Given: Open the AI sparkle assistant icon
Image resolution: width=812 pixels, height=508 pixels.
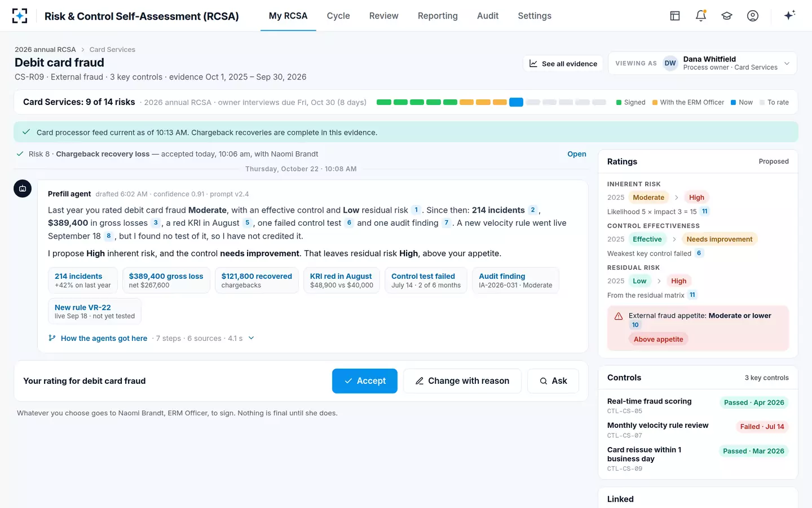Looking at the screenshot, I should [x=789, y=15].
